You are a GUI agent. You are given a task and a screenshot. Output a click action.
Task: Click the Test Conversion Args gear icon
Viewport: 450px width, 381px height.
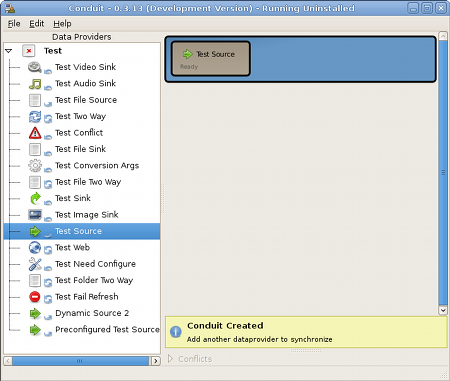click(x=35, y=165)
